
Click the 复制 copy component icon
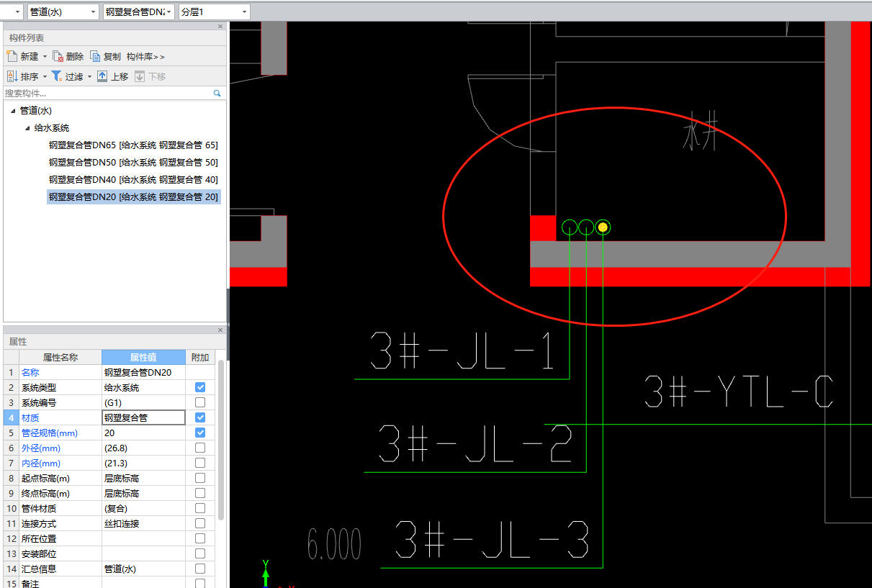point(96,56)
